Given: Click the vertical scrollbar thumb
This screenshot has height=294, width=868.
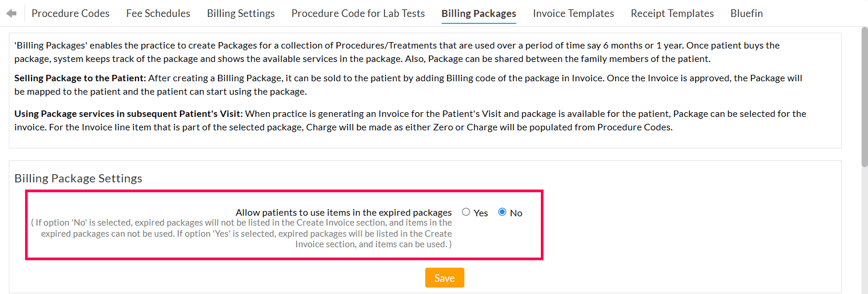Looking at the screenshot, I should click(x=864, y=99).
